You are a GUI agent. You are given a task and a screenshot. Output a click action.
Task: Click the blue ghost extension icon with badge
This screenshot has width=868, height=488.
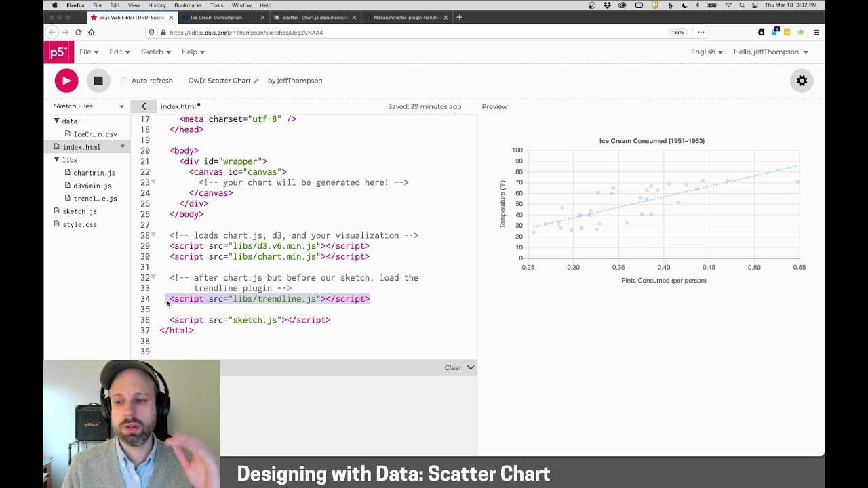(x=774, y=32)
